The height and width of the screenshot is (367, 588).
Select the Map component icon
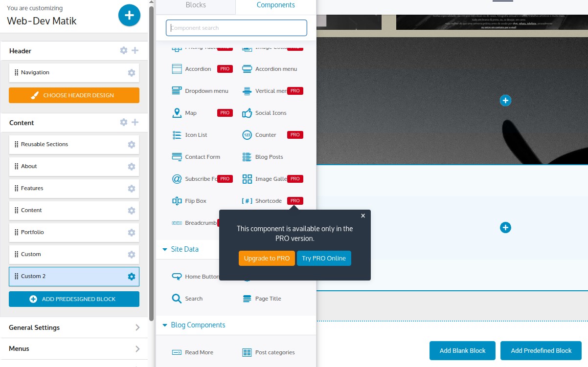tap(177, 113)
